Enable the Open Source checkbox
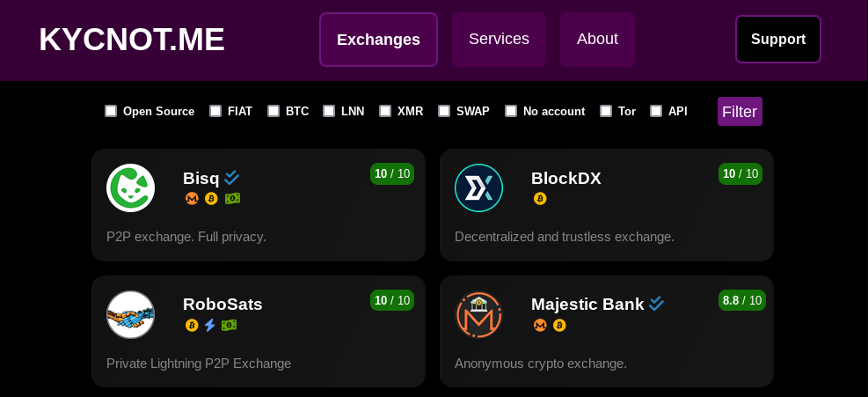 pyautogui.click(x=111, y=111)
